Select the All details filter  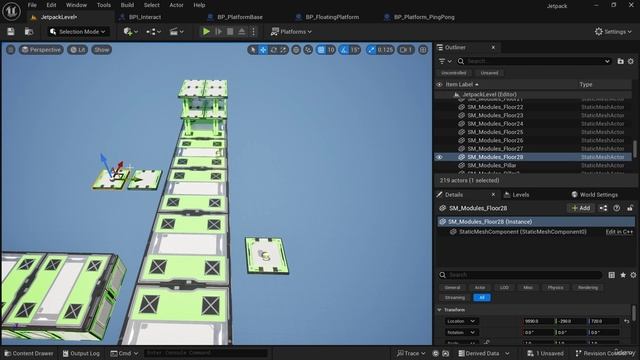click(482, 298)
